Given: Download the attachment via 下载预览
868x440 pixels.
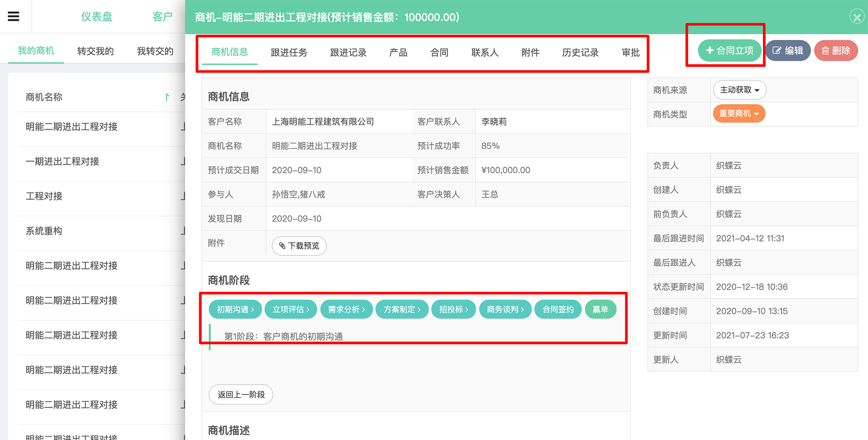Looking at the screenshot, I should tap(299, 246).
